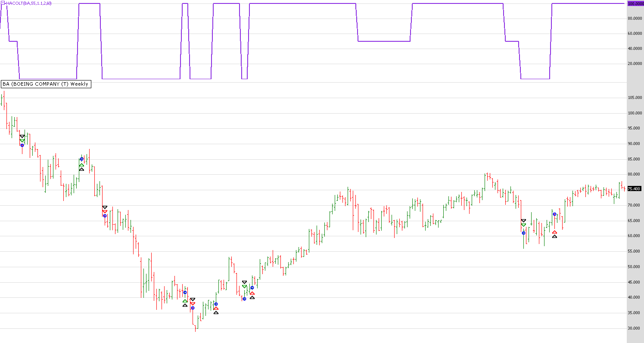
Task: Select green up-arrow marker near 85 price level
Action: pyautogui.click(x=81, y=165)
